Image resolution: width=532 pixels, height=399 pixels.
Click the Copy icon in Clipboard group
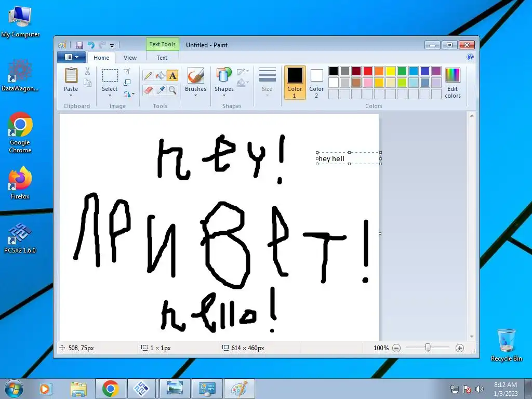click(87, 83)
